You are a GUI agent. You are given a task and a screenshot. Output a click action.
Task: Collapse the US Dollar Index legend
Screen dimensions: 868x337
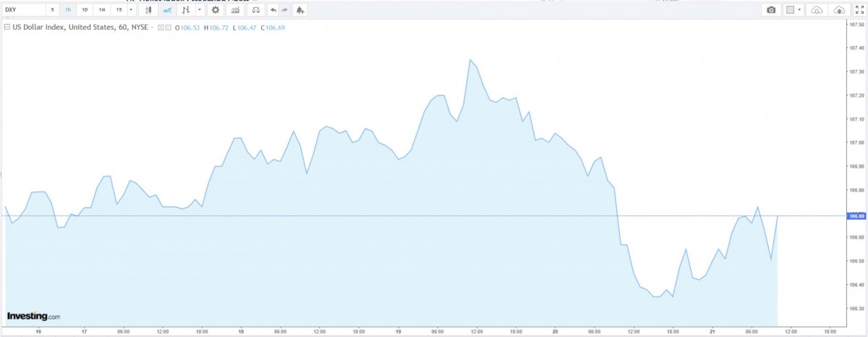pyautogui.click(x=7, y=27)
